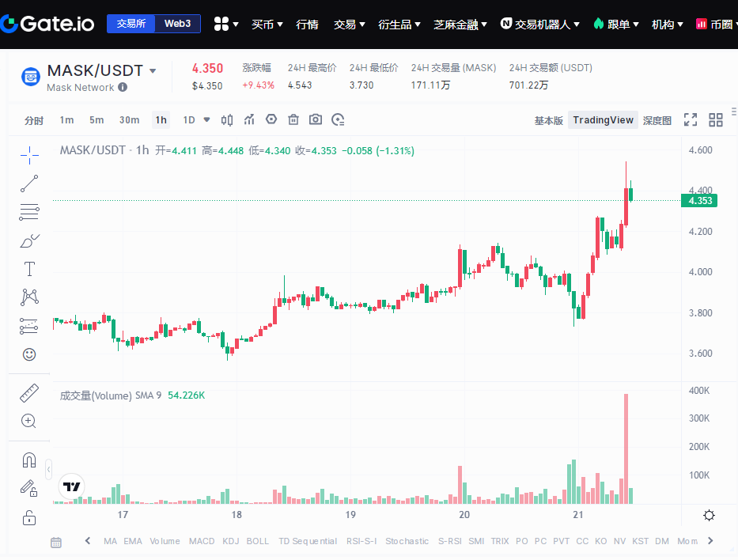The image size is (738, 560).
Task: Expand the MASK/USDT pair selector
Action: click(153, 71)
